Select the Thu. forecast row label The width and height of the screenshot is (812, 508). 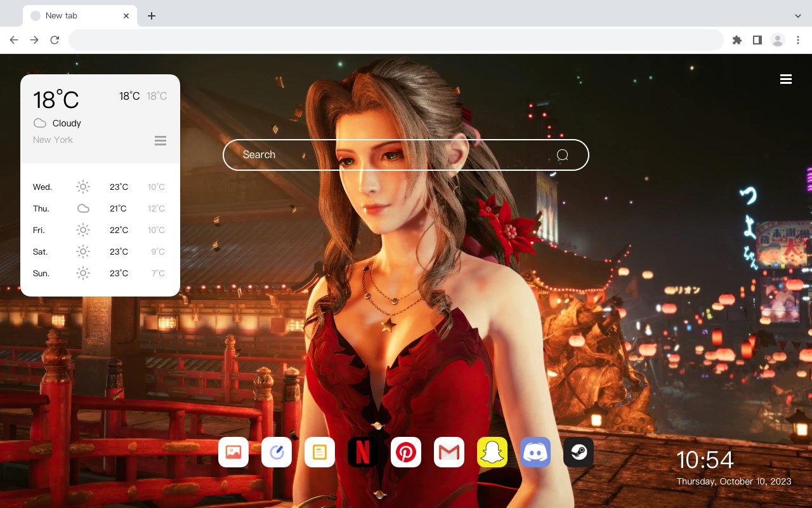41,209
